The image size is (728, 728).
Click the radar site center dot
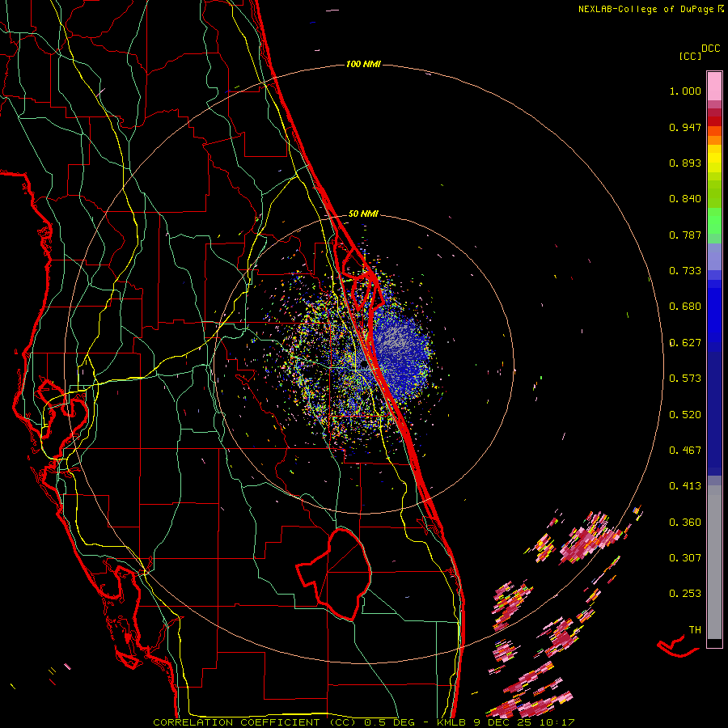[362, 363]
